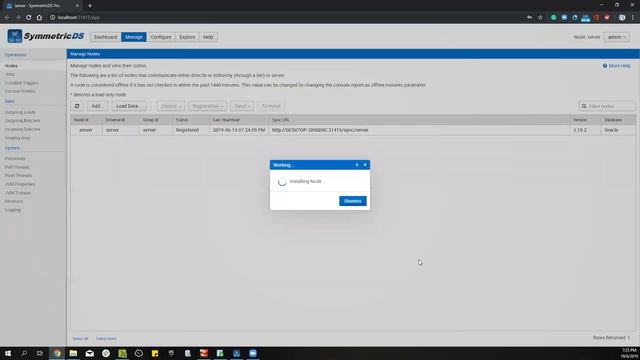The image size is (640, 360).
Task: Open the Windows Start menu
Action: [x=8, y=353]
